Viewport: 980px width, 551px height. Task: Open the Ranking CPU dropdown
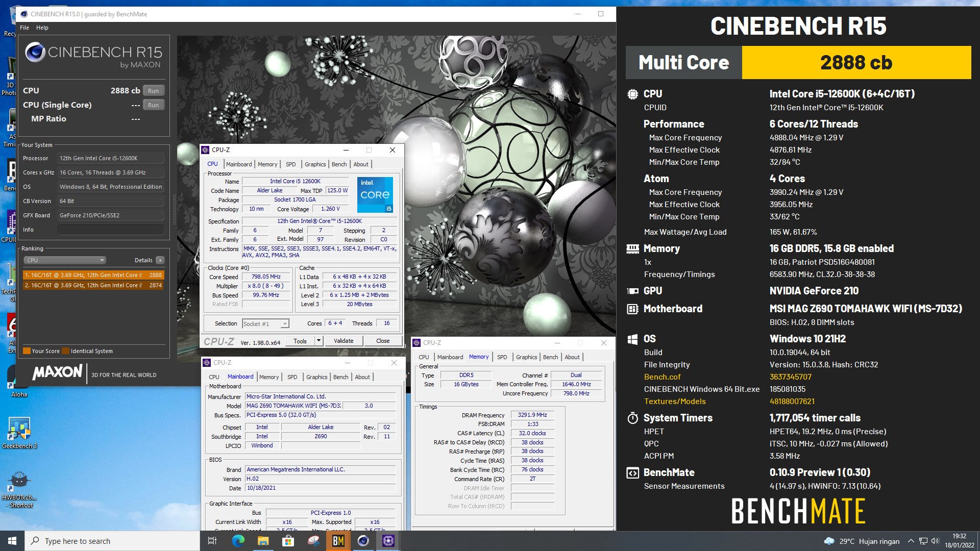pos(65,260)
